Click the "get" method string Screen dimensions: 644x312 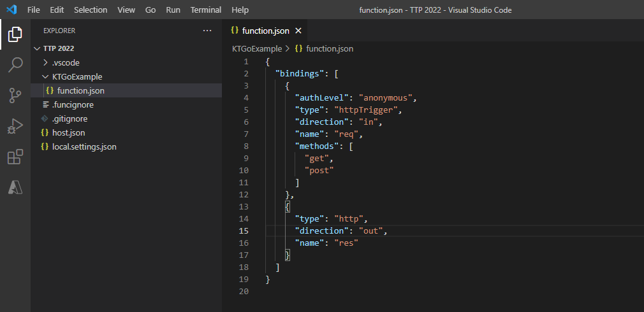(316, 159)
